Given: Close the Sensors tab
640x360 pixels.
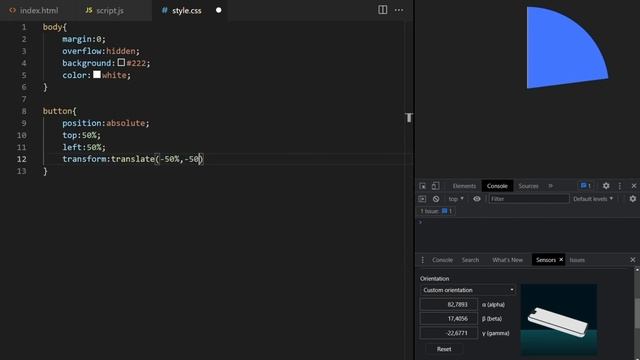Looking at the screenshot, I should point(561,260).
